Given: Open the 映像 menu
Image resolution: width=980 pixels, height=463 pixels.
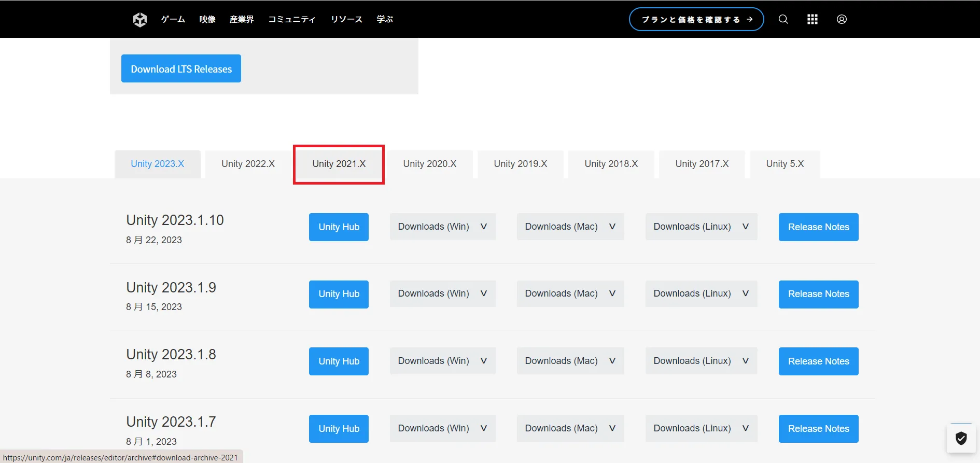Looking at the screenshot, I should point(207,19).
